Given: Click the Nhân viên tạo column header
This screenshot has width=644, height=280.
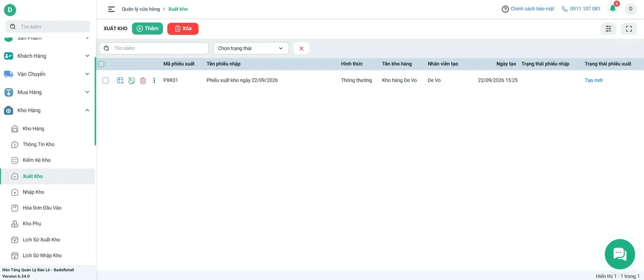Looking at the screenshot, I should pyautogui.click(x=443, y=64).
